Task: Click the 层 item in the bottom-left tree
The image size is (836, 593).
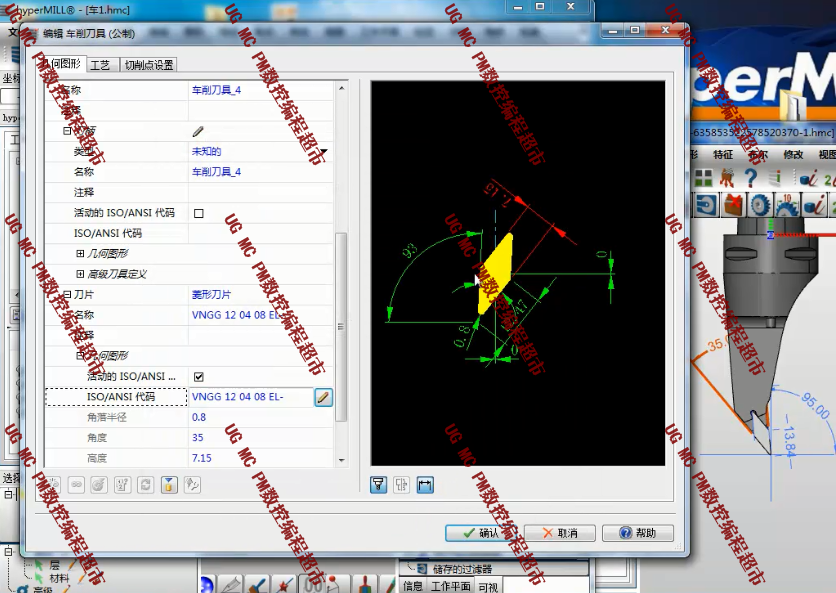Action: tap(55, 565)
